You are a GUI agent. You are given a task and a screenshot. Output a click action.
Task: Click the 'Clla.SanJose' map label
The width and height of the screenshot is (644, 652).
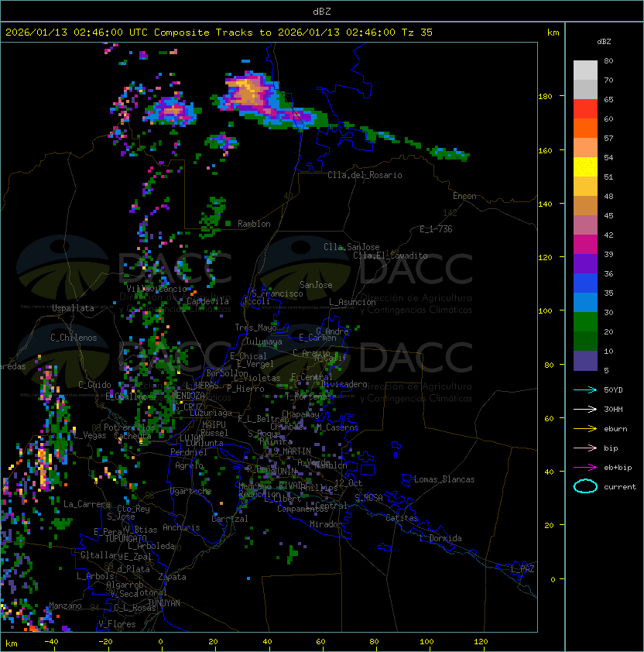click(x=351, y=247)
